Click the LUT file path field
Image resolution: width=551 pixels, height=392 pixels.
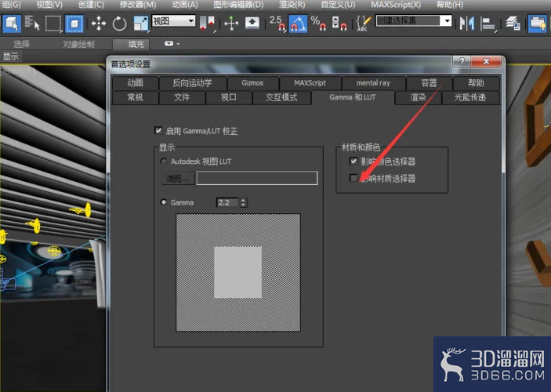click(x=257, y=178)
